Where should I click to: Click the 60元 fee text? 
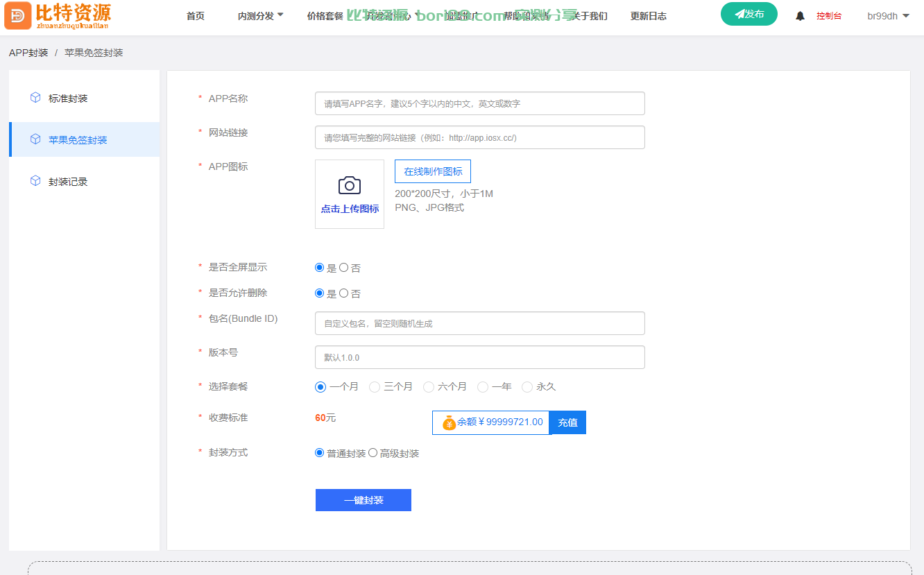325,418
